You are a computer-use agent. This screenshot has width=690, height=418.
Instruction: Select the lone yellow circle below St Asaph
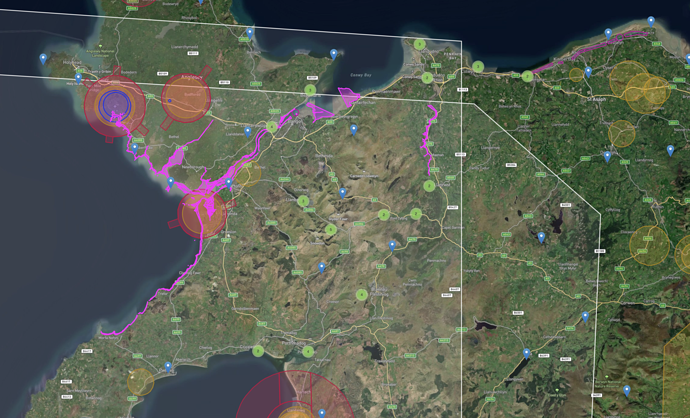[622, 134]
